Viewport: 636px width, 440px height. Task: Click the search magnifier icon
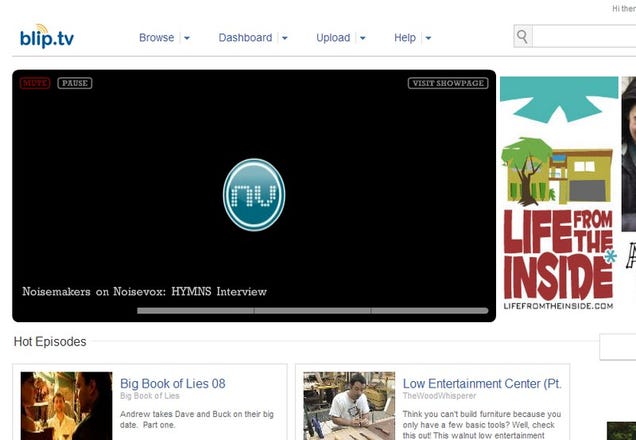pos(523,36)
